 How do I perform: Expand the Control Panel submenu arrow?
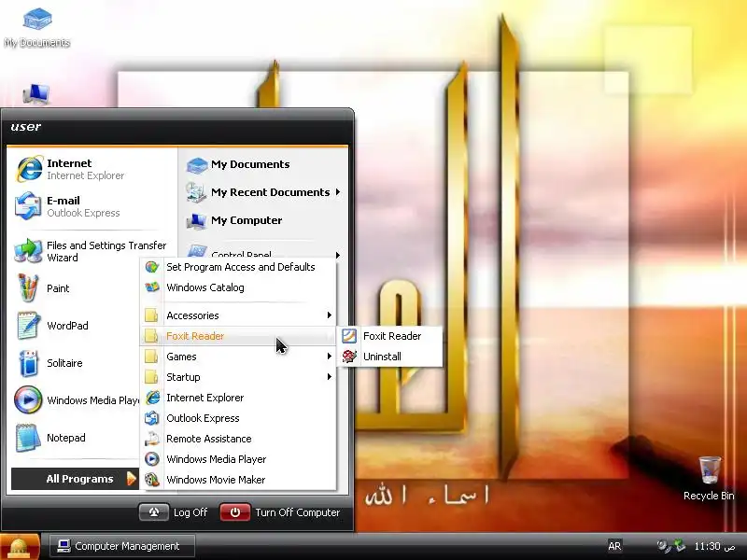[x=338, y=255]
